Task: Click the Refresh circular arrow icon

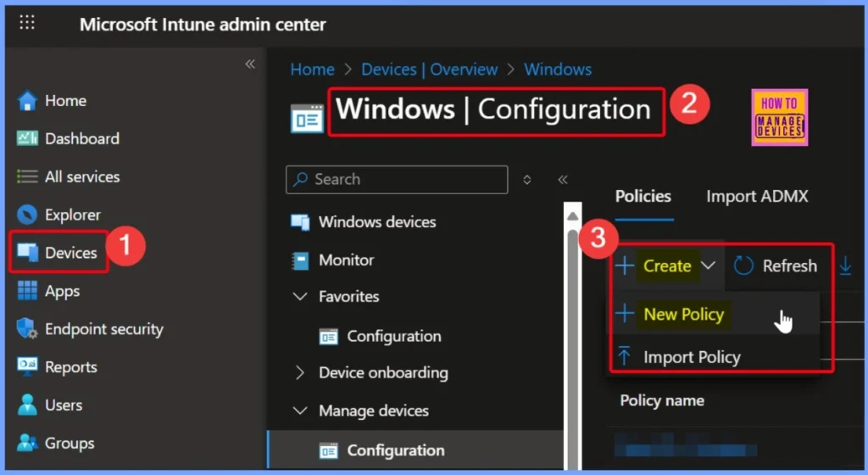Action: [743, 265]
